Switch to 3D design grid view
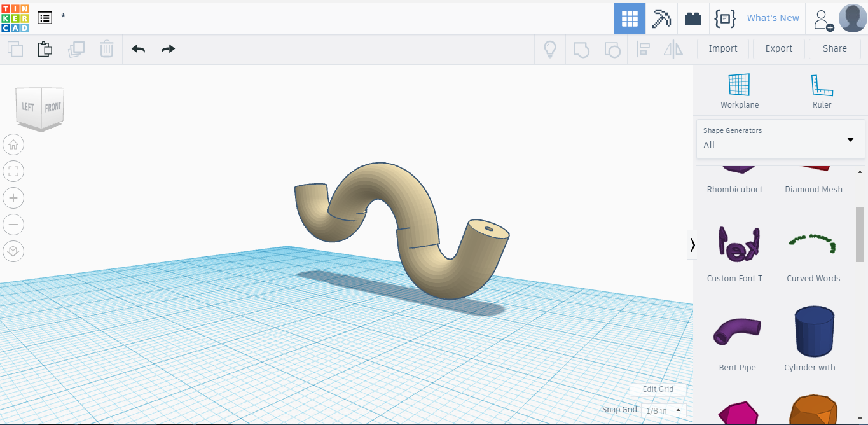The image size is (868, 425). [x=630, y=18]
